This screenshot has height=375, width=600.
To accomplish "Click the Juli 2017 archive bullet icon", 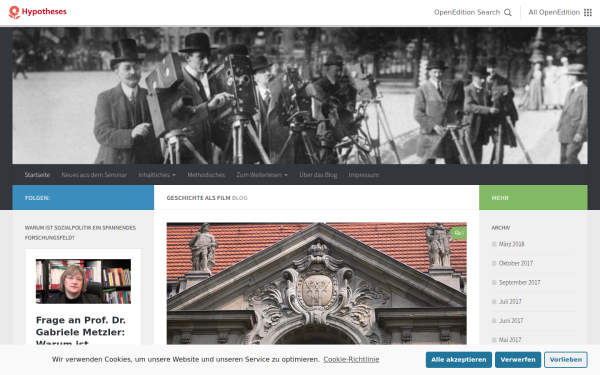I will click(x=494, y=302).
